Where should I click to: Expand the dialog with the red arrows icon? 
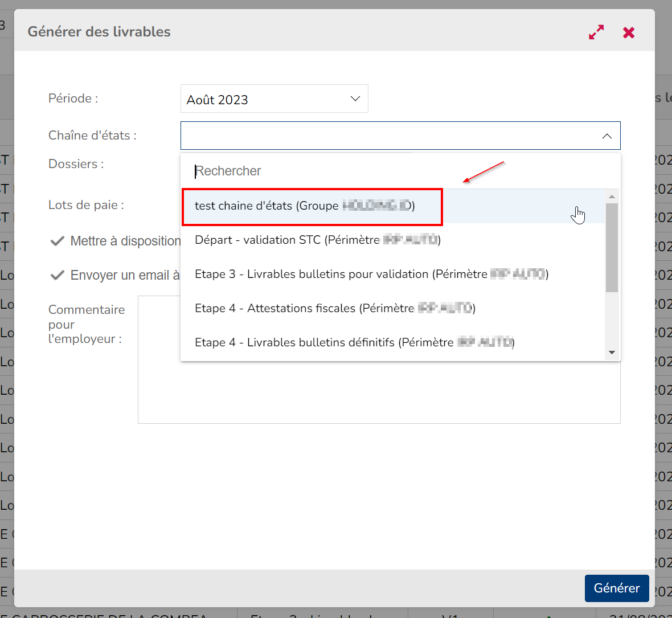coord(596,32)
